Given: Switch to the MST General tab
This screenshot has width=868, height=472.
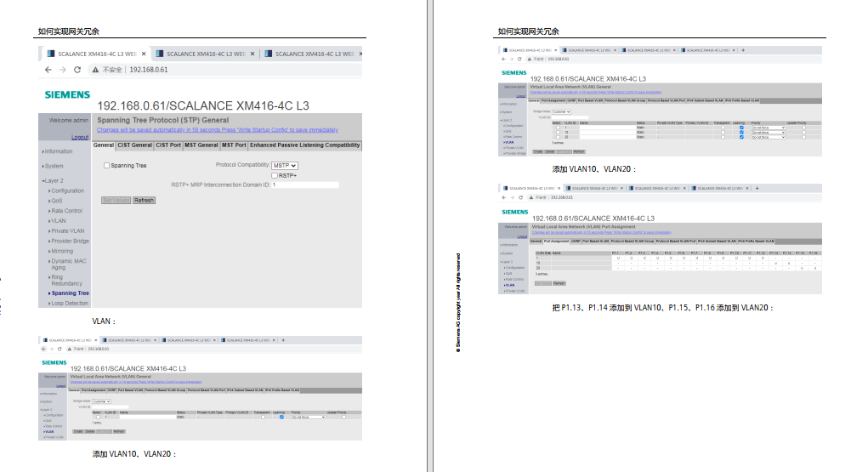Looking at the screenshot, I should point(201,145).
